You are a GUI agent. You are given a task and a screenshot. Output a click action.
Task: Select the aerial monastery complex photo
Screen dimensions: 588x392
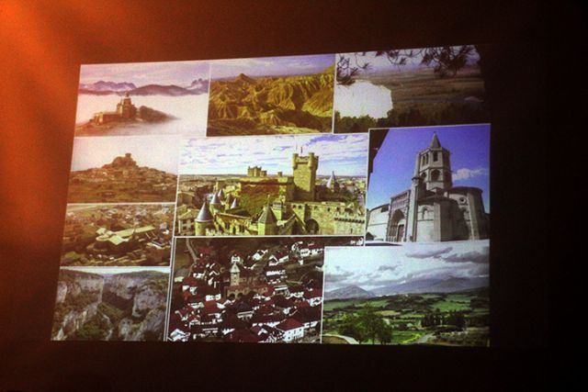pyautogui.click(x=119, y=235)
